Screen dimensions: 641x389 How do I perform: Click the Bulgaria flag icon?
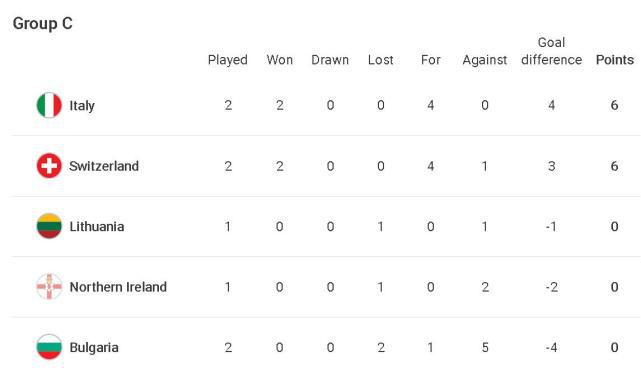pos(49,347)
